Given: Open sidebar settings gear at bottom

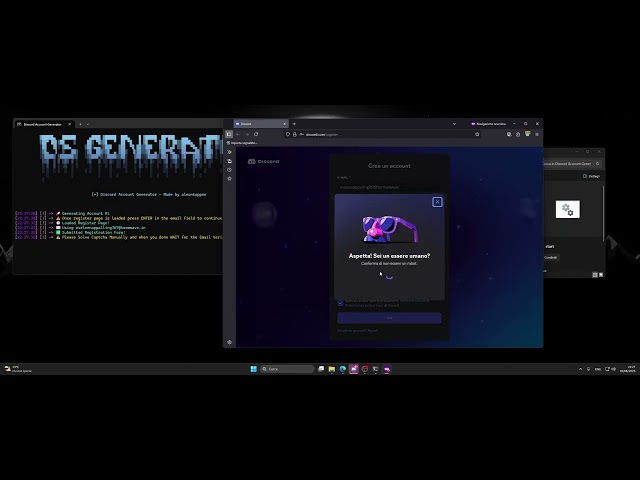Looking at the screenshot, I should pyautogui.click(x=229, y=342).
